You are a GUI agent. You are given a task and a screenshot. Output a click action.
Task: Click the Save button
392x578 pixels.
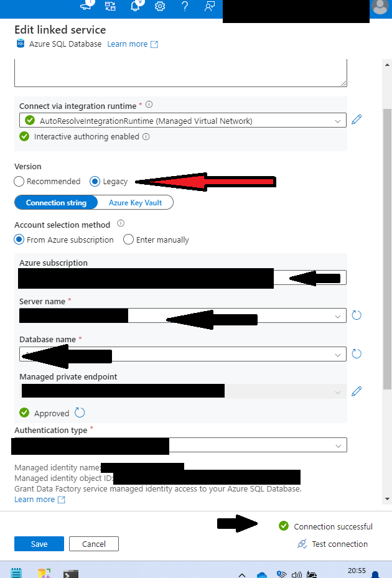(x=39, y=544)
